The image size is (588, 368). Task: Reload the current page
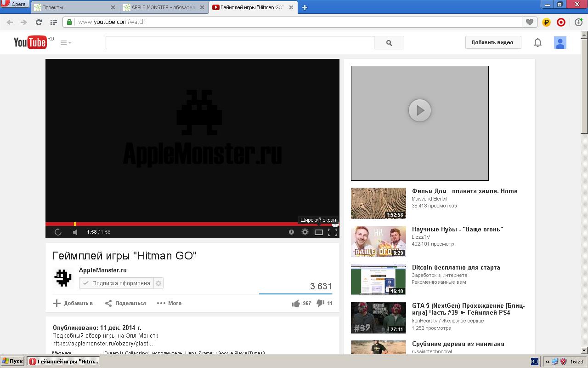coord(39,22)
